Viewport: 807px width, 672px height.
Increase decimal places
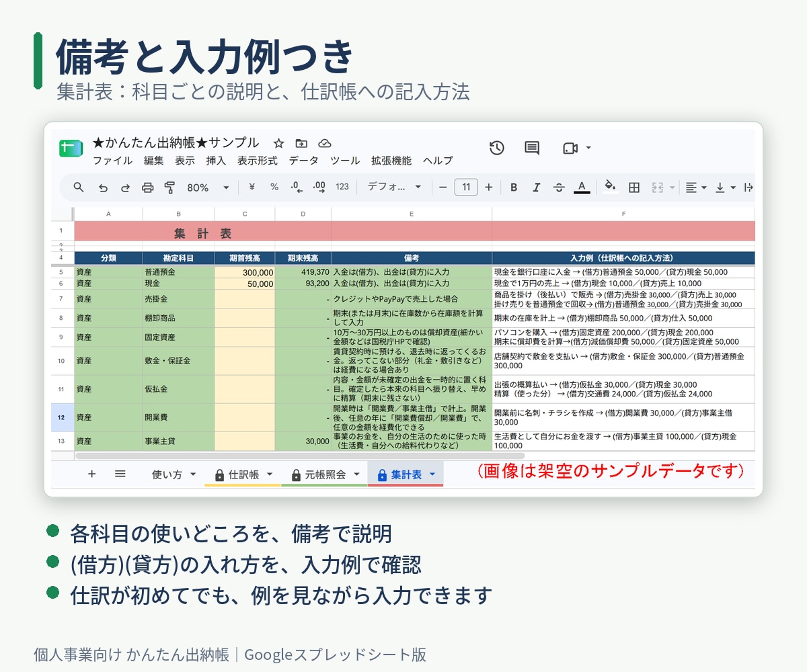[319, 187]
